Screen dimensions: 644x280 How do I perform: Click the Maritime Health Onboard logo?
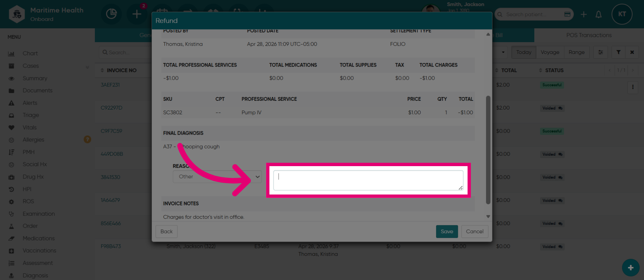click(x=17, y=14)
